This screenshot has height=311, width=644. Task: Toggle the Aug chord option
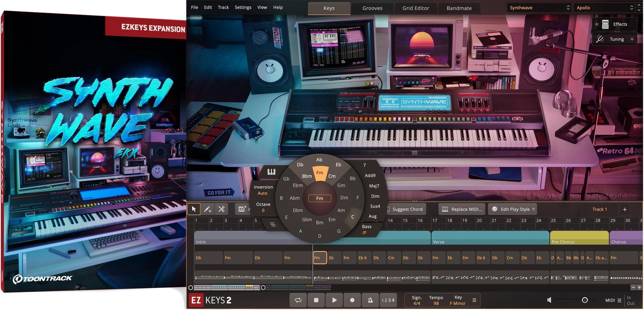tap(372, 216)
